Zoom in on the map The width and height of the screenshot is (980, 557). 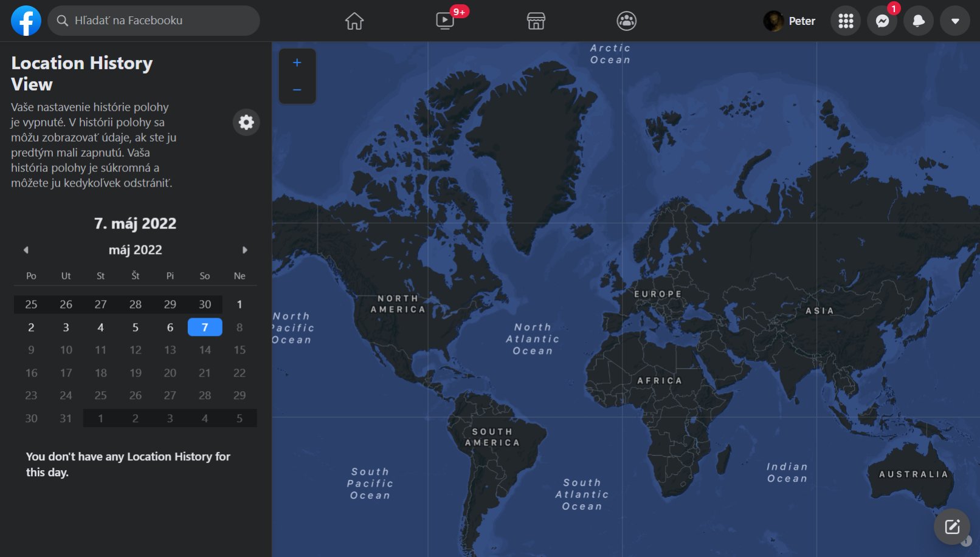(x=297, y=63)
